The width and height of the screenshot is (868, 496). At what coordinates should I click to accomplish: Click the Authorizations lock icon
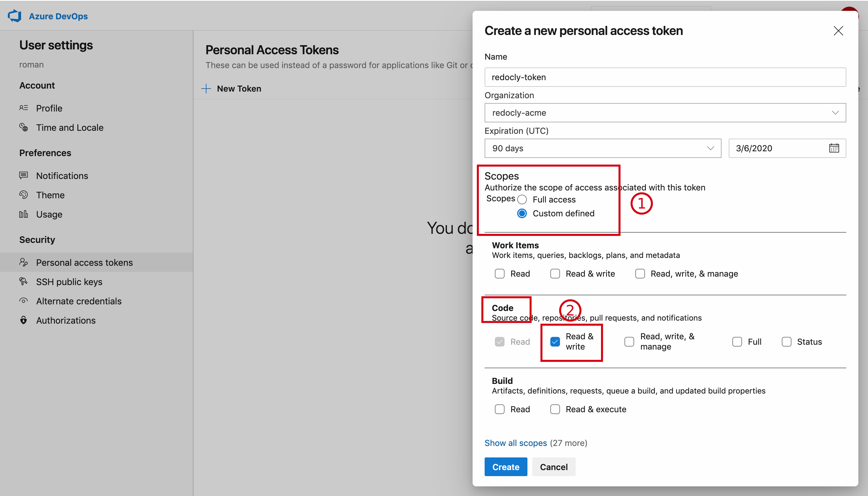click(x=24, y=320)
